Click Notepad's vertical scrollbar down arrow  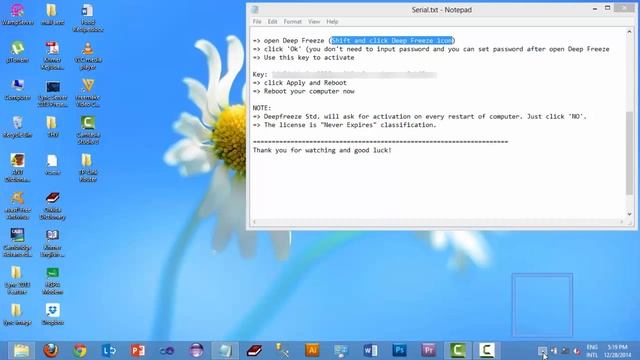629,214
